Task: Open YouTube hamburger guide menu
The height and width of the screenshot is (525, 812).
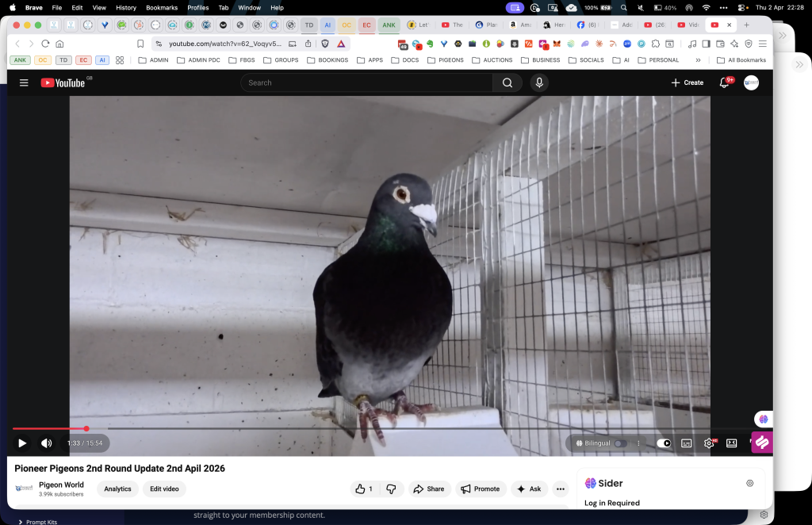Action: tap(24, 82)
